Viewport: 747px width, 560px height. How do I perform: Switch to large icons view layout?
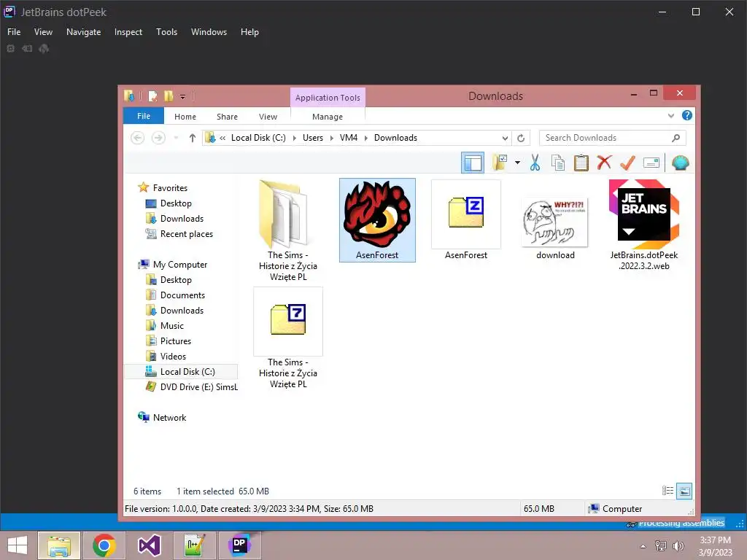(684, 491)
